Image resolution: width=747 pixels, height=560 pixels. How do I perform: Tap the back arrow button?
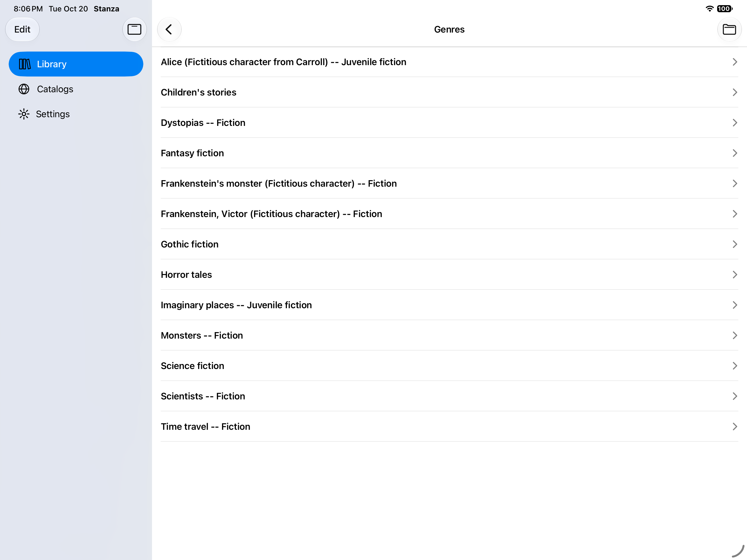169,29
